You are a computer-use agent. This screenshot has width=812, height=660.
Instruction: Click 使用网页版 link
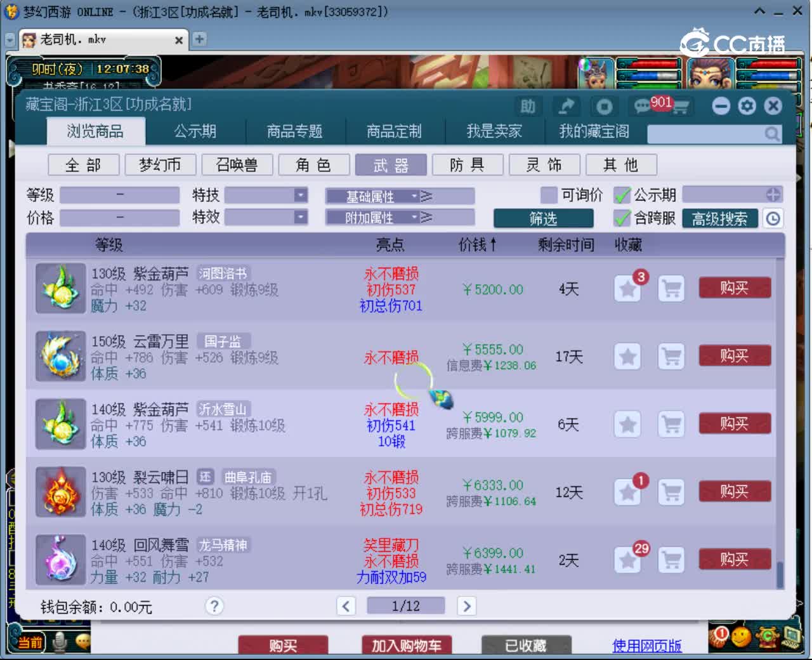coord(646,646)
